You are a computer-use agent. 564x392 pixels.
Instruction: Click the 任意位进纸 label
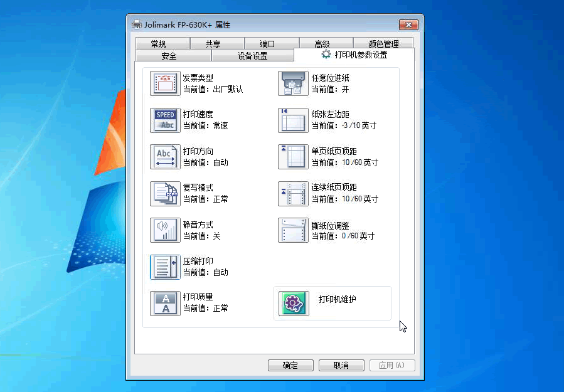[330, 78]
